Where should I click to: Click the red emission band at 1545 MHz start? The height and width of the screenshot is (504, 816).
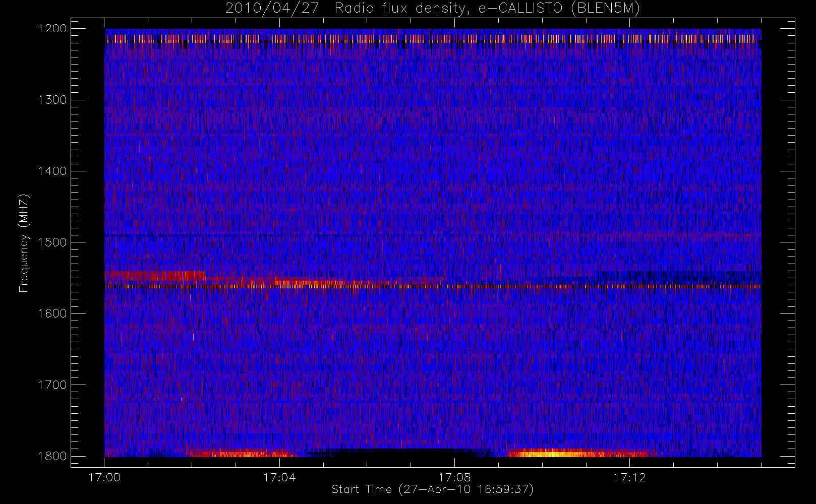coord(155,275)
